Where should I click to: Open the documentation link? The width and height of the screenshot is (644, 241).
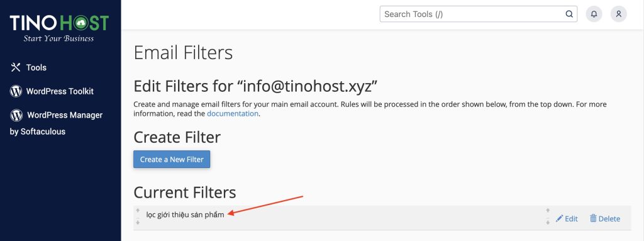pyautogui.click(x=233, y=113)
